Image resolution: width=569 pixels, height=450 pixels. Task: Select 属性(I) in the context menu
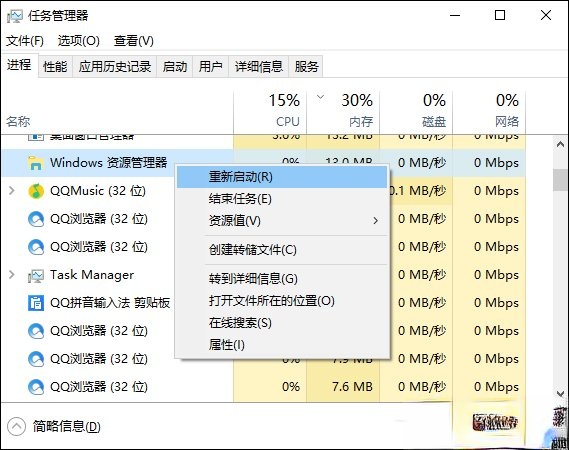point(282,344)
